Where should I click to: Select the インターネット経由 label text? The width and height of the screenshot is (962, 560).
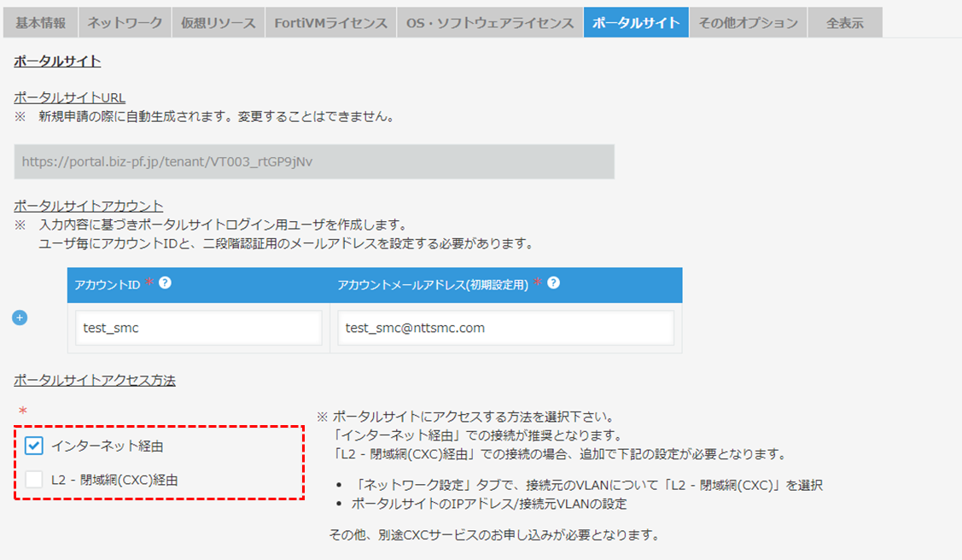[x=108, y=446]
